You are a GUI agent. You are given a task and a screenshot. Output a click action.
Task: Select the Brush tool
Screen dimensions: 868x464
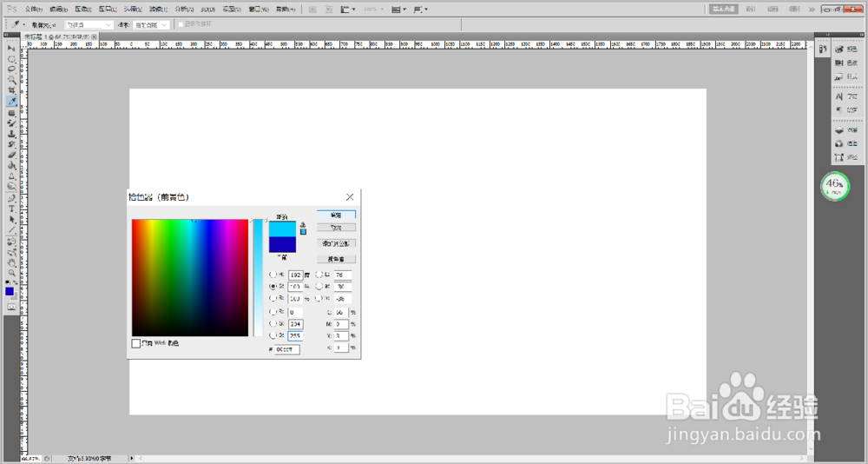coord(11,123)
